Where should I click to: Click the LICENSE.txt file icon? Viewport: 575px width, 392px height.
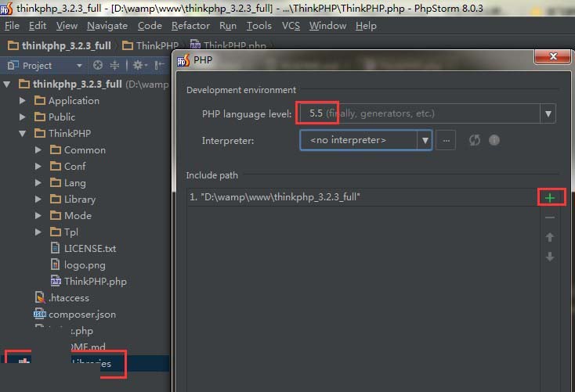(55, 248)
